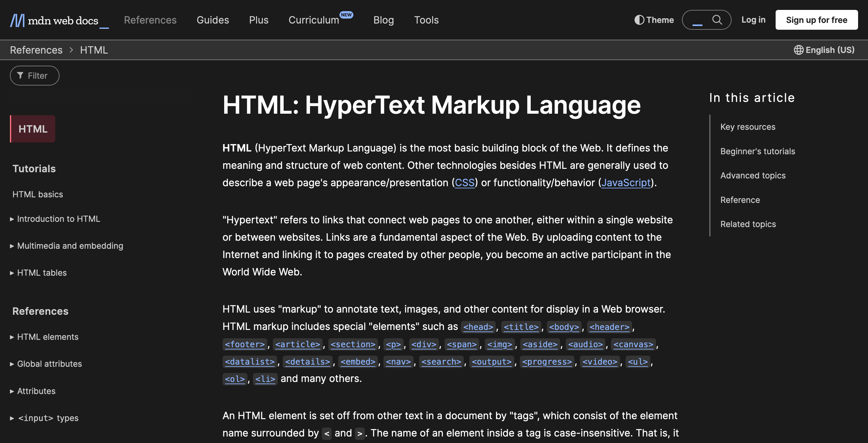Viewport: 868px width, 443px height.
Task: Open the <ul> element link
Action: click(x=638, y=362)
